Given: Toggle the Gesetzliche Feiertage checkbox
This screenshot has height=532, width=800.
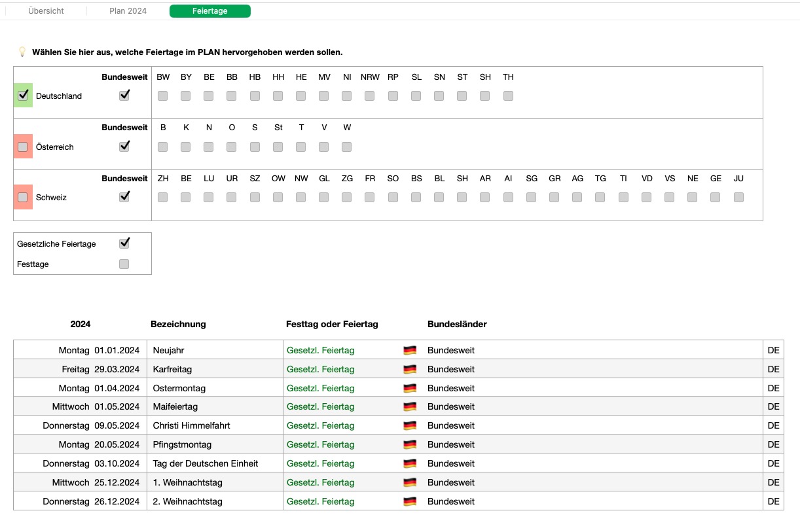Looking at the screenshot, I should point(124,243).
